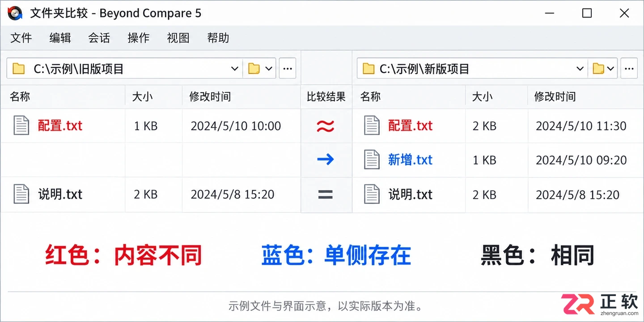Image resolution: width=644 pixels, height=322 pixels.
Task: Open the 帮助 menu
Action: 218,38
